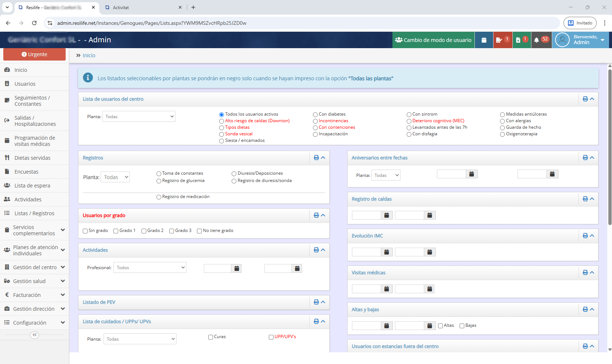Open start date calendar in Visitas médicas

tap(387, 289)
